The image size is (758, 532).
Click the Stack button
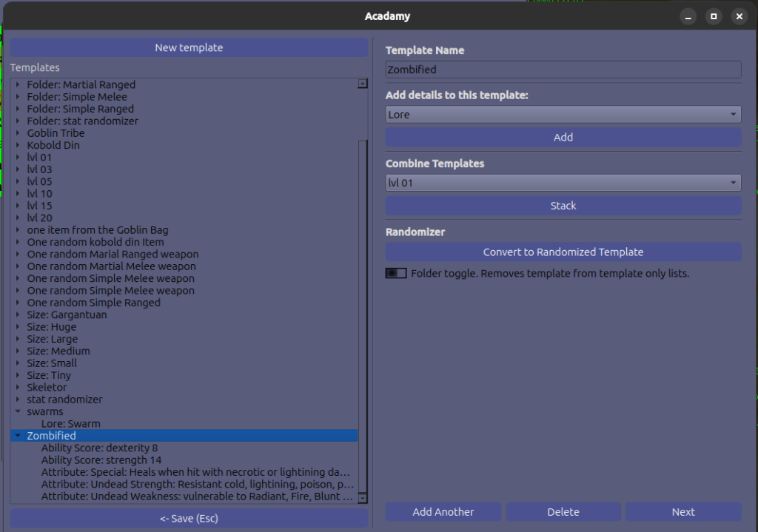(563, 206)
